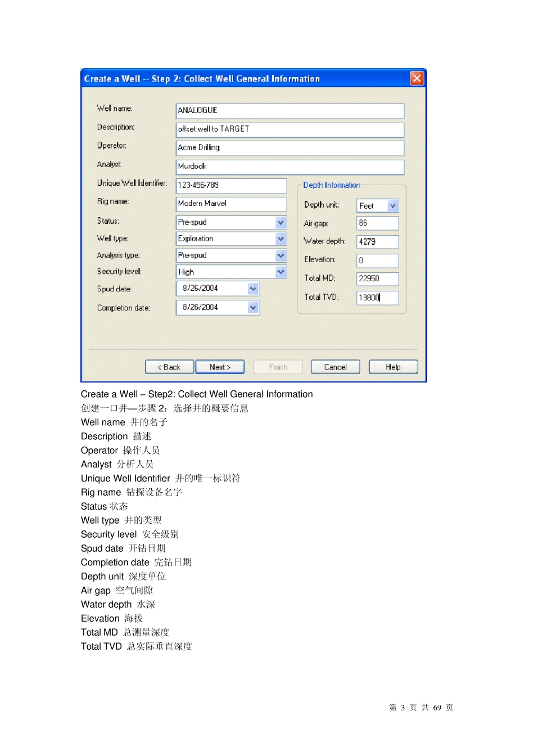Click the Rig name field Modern Marvel
This screenshot has width=534, height=756.
(x=231, y=204)
